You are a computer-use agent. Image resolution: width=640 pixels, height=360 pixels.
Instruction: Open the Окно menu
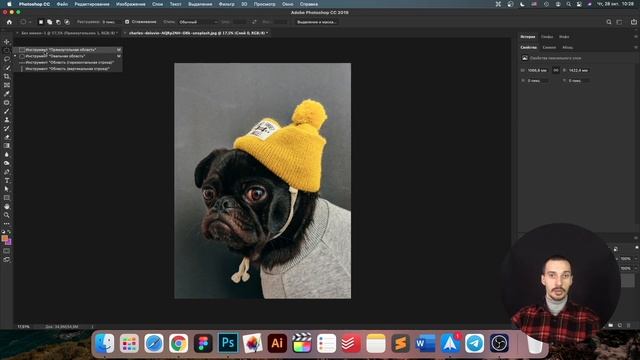(287, 4)
